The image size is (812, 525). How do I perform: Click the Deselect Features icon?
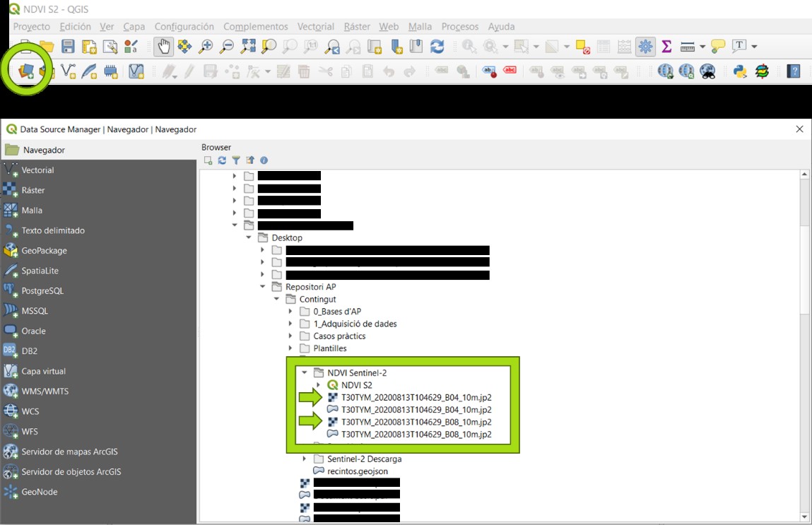click(x=582, y=47)
